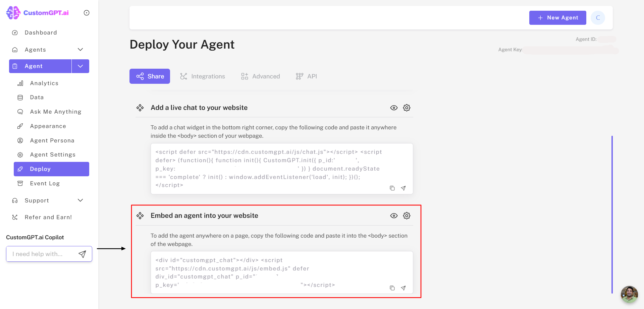Click the CustomGPT.ai Copilot label
The height and width of the screenshot is (309, 644).
point(35,237)
